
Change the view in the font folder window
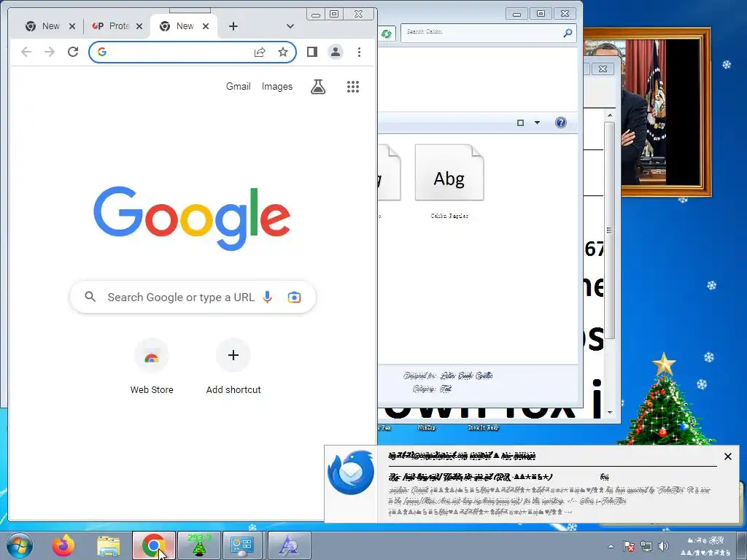[520, 122]
